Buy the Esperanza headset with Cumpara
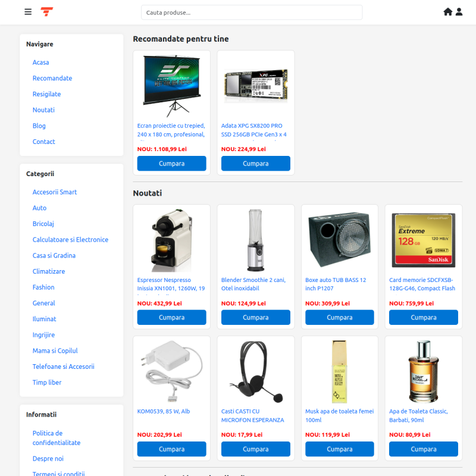 256,449
